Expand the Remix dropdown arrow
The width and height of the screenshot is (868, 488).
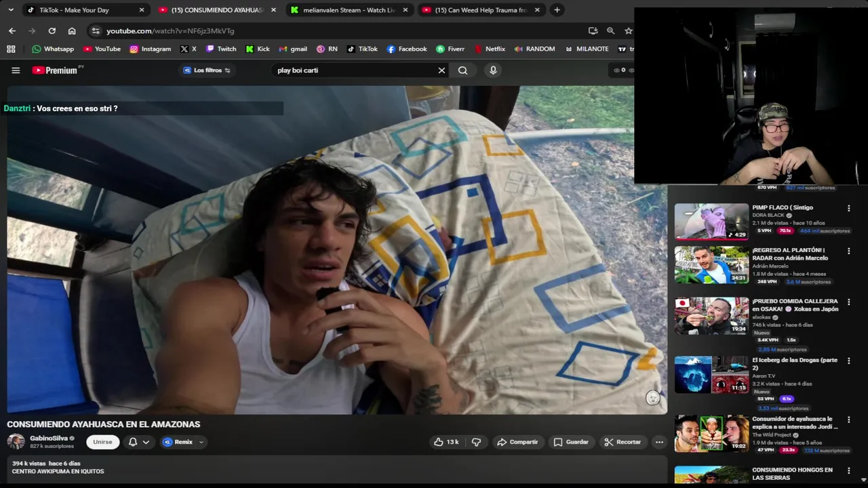(201, 442)
